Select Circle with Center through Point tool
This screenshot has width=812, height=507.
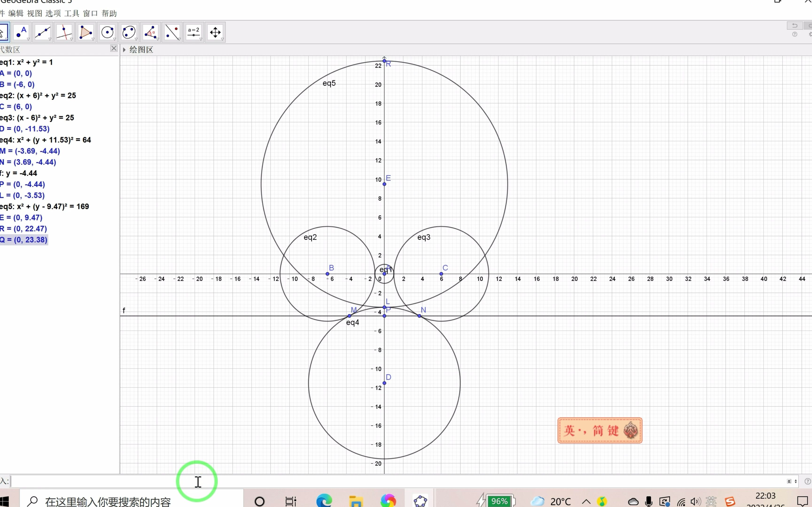107,32
